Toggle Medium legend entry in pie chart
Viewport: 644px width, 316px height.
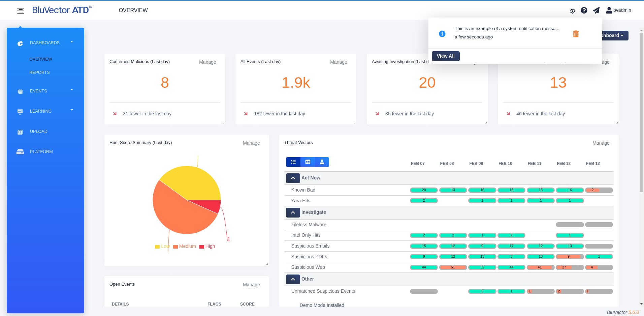185,247
